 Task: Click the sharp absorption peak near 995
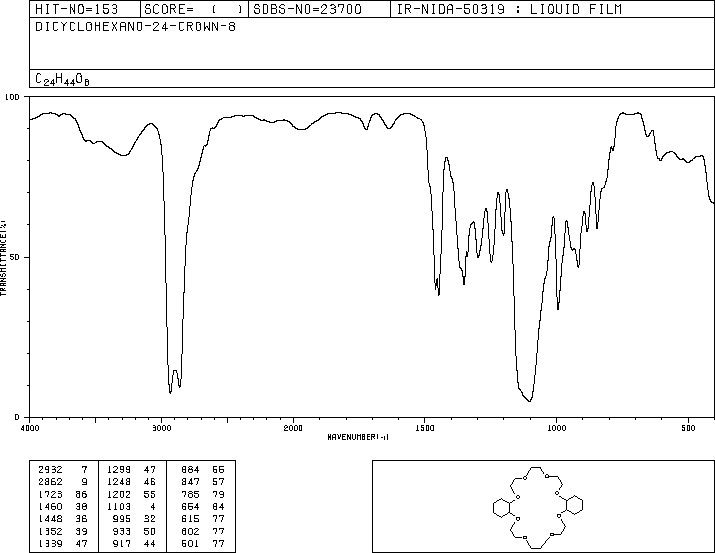558,308
